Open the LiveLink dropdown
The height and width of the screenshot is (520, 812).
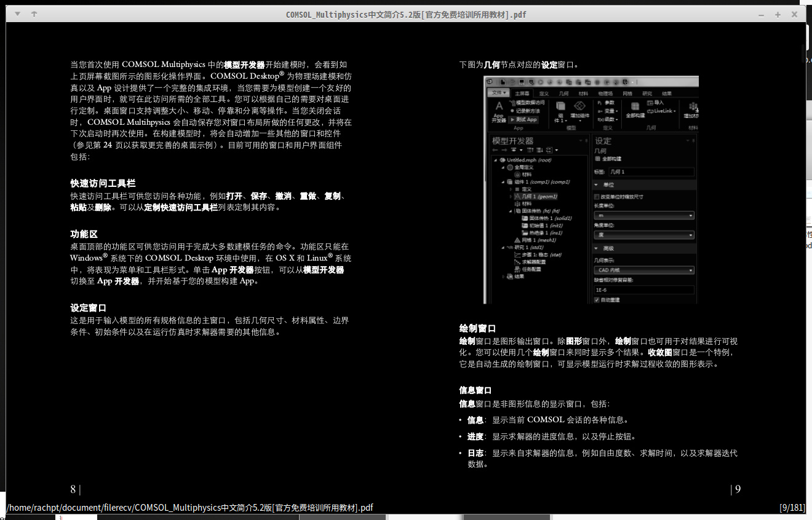tap(661, 111)
